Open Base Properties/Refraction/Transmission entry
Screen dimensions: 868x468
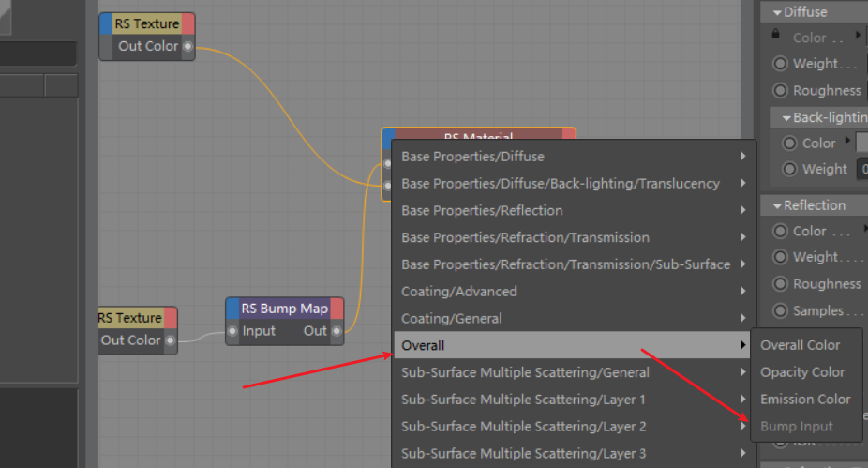click(x=573, y=237)
